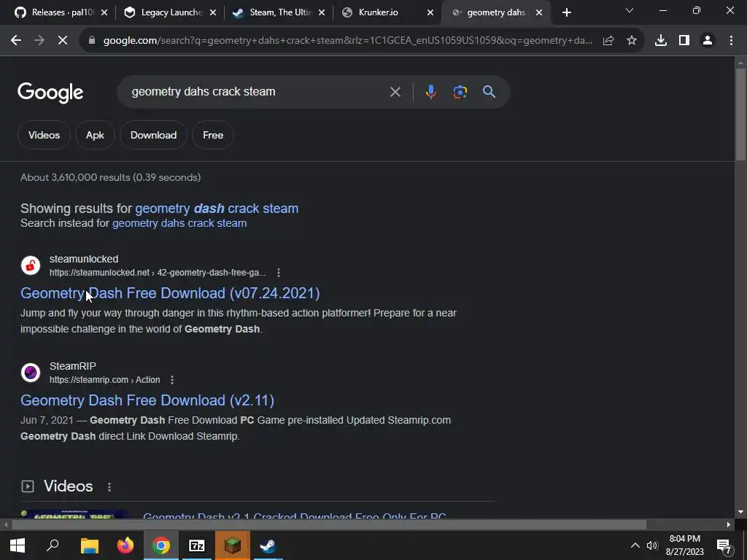Open more options for the SteamRIP result
This screenshot has width=747, height=560.
pyautogui.click(x=172, y=380)
